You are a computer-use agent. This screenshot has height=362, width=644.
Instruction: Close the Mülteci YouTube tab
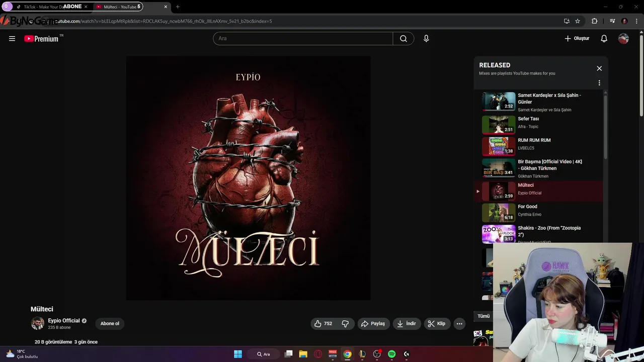tap(166, 7)
